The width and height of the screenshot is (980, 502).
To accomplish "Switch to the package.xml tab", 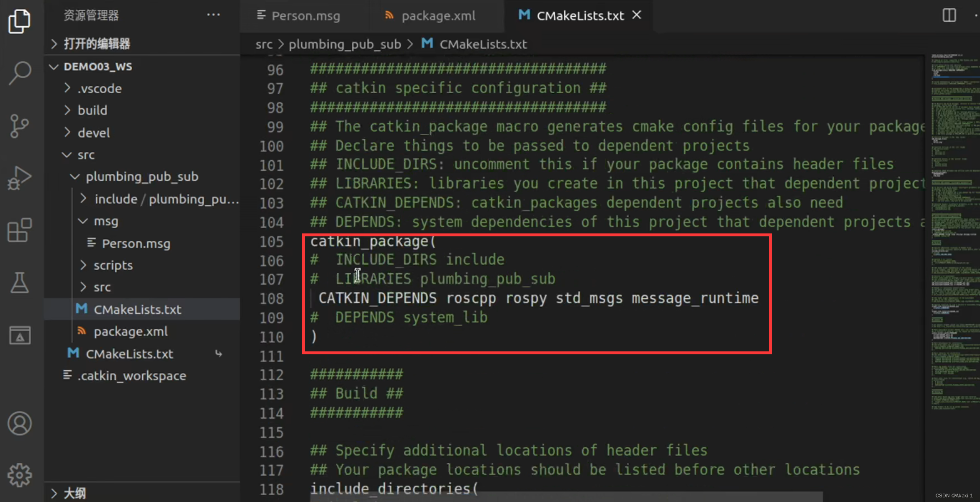I will click(438, 16).
